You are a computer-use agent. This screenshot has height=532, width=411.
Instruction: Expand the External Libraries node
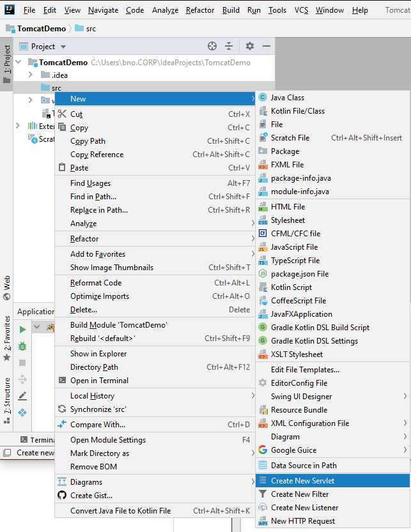pyautogui.click(x=18, y=126)
